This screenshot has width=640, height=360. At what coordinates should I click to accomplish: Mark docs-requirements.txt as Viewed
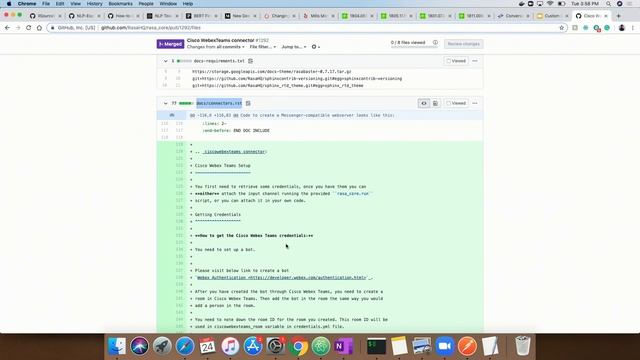coord(456,61)
